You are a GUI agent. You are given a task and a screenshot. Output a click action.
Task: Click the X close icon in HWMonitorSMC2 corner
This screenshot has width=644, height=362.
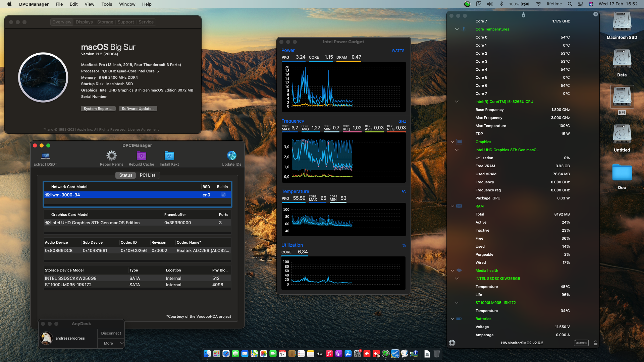[x=596, y=14]
